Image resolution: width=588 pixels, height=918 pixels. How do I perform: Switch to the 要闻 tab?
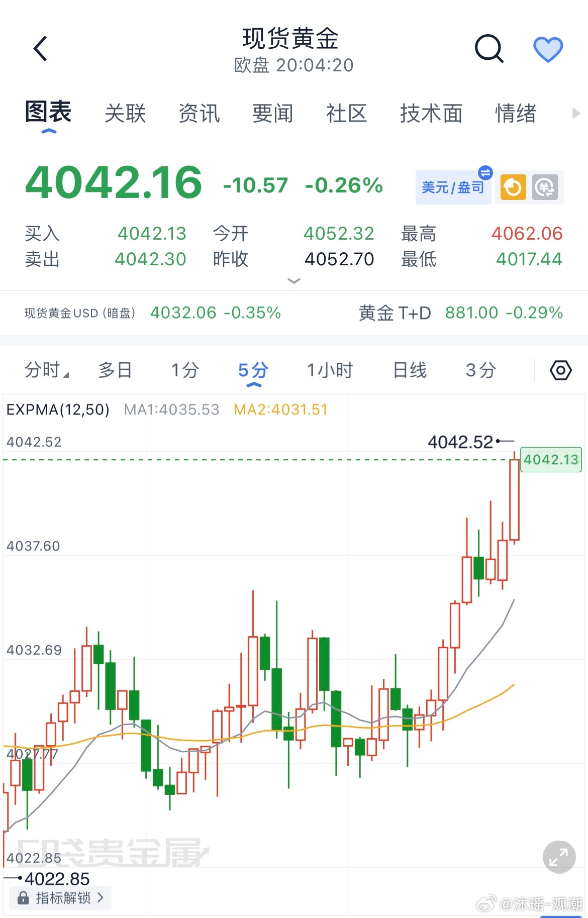(x=273, y=114)
